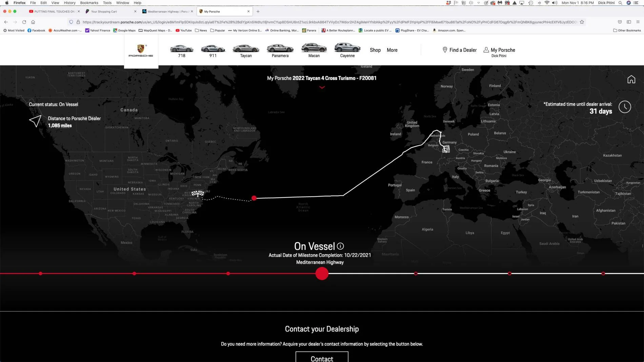Select the first timeline milestone dot
The height and width of the screenshot is (362, 644).
41,274
